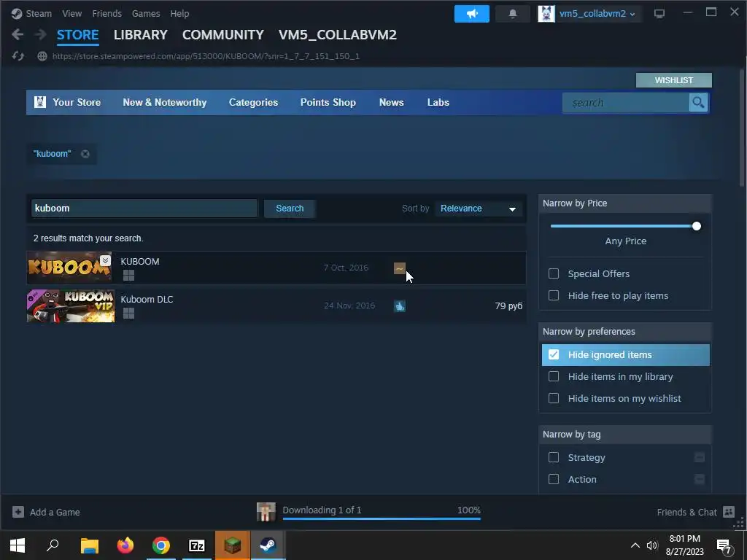Click the Downloading 1 of 1 progress bar
This screenshot has height=560, width=747.
click(x=381, y=518)
